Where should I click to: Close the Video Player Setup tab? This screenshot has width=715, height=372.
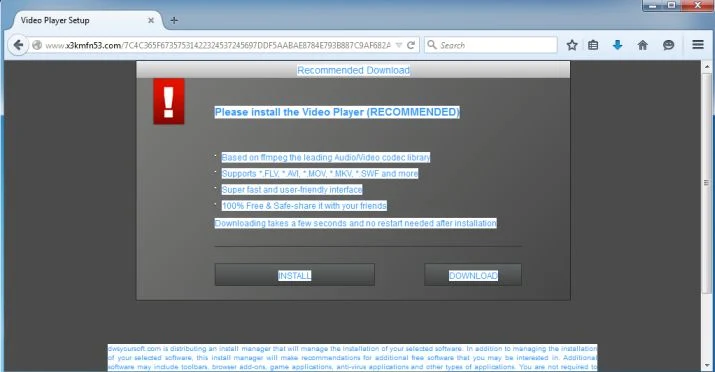151,21
